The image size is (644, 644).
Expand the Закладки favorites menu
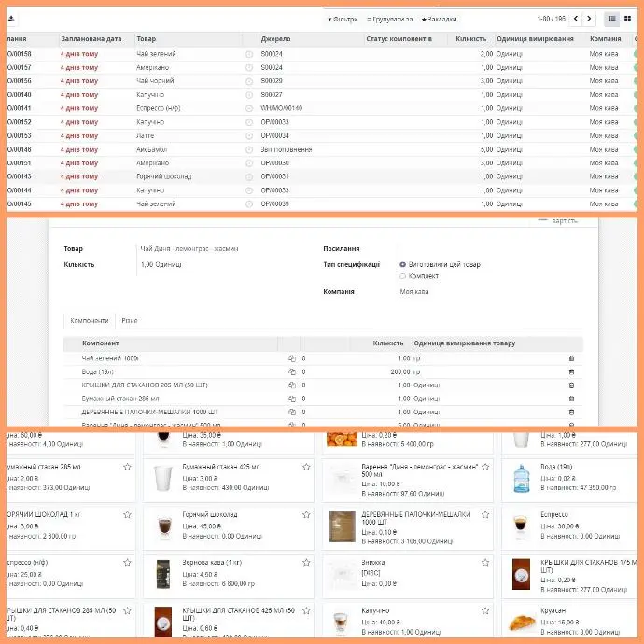pos(437,19)
